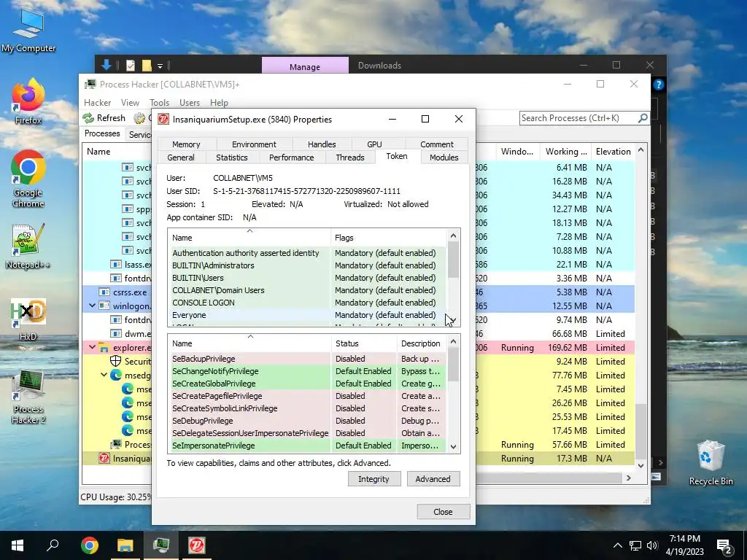Open Process Hacker 2 desktop shortcut
The height and width of the screenshot is (560, 747).
pyautogui.click(x=28, y=397)
